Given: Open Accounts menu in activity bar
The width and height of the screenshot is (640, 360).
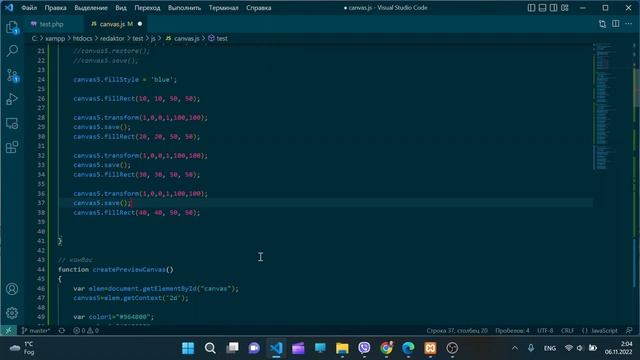Looking at the screenshot, I should pos(12,289).
